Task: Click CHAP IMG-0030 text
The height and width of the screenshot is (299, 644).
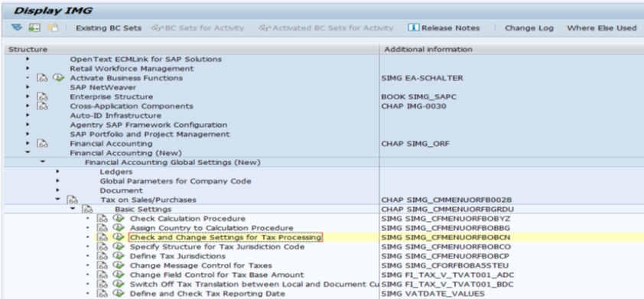Action: 414,106
